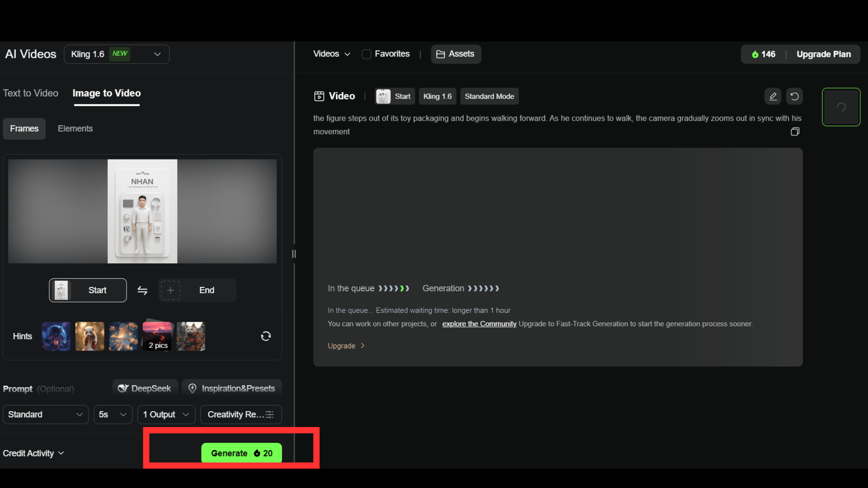
Task: Click the green Generate button
Action: (241, 453)
